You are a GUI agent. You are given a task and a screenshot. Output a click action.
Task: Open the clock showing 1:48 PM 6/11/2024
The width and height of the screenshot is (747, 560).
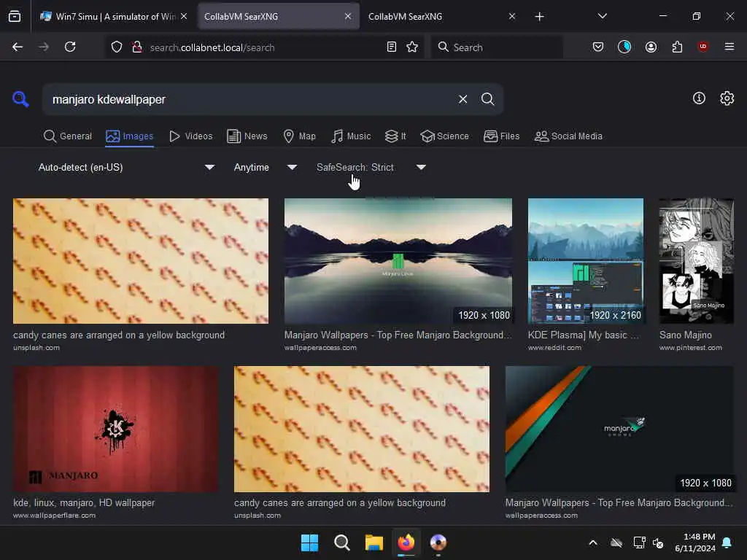(695, 542)
